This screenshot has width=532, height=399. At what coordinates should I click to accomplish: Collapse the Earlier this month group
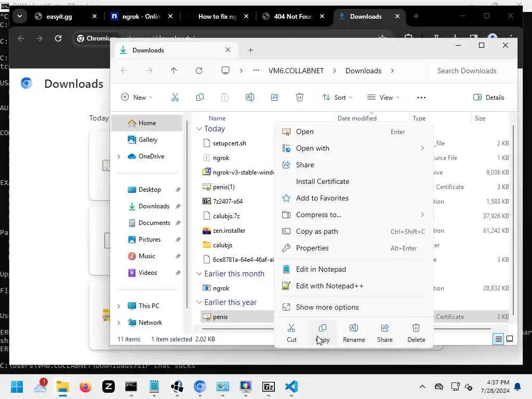pyautogui.click(x=199, y=274)
